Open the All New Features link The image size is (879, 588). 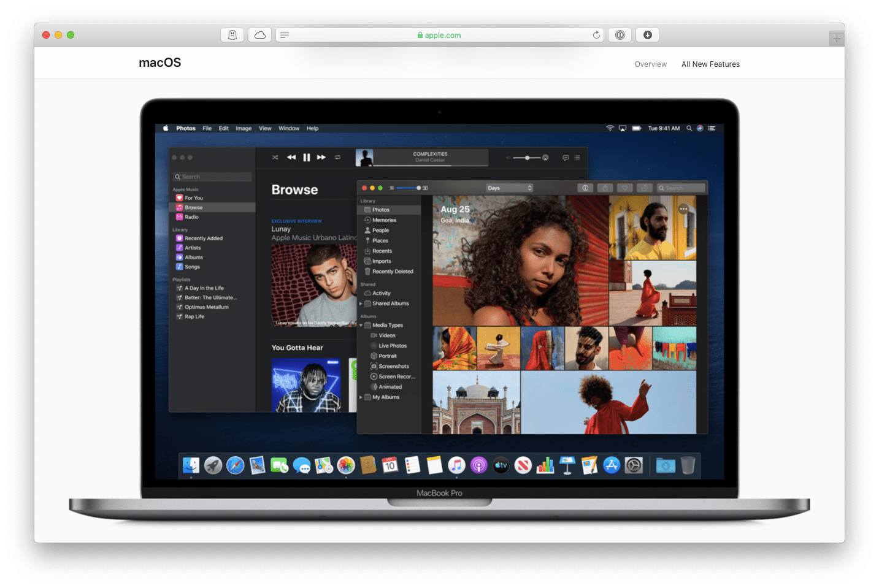click(x=710, y=64)
